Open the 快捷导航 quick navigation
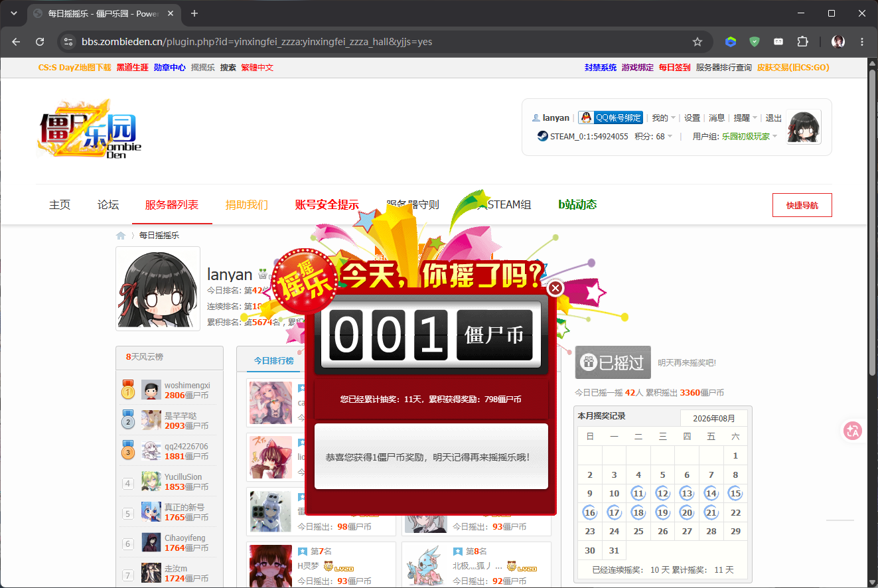 pyautogui.click(x=802, y=205)
